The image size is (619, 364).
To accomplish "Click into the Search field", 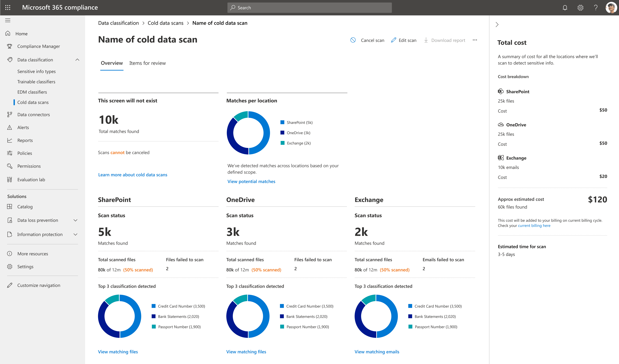I will coord(309,8).
